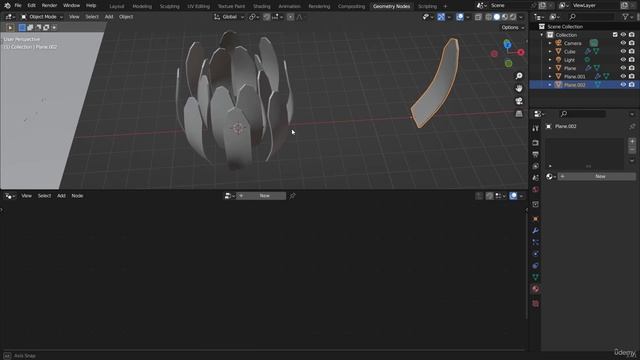
Task: Collapse the Collection in outliner
Action: (x=542, y=35)
